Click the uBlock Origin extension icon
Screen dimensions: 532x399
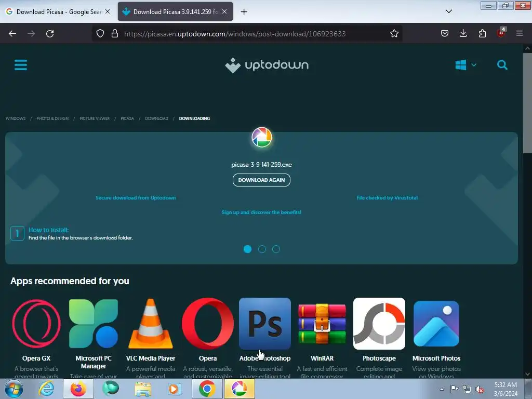(x=501, y=33)
